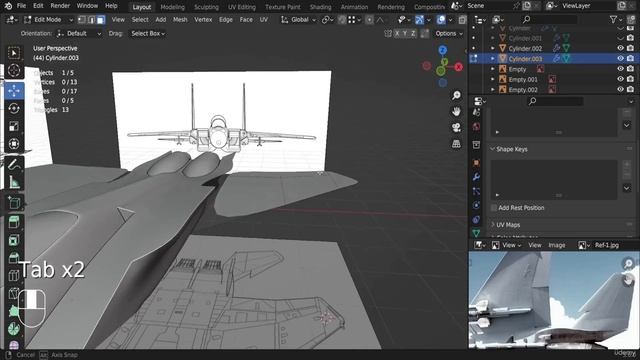
Task: Select the Loop Cut tool
Action: pos(14,276)
